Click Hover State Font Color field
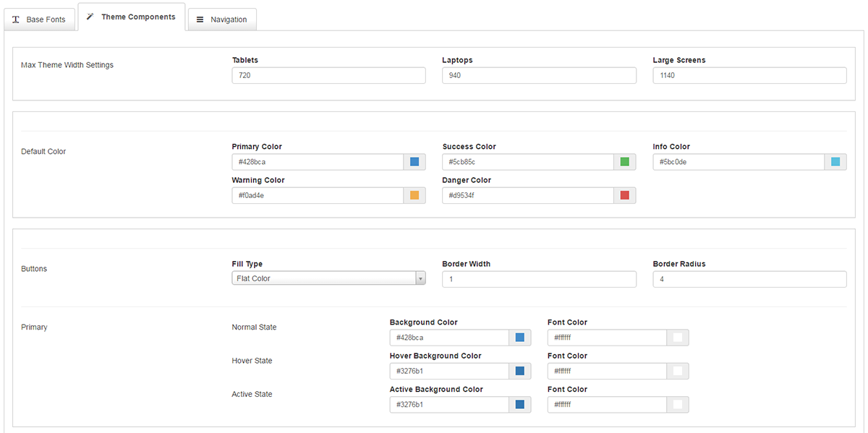The image size is (868, 433). click(607, 371)
